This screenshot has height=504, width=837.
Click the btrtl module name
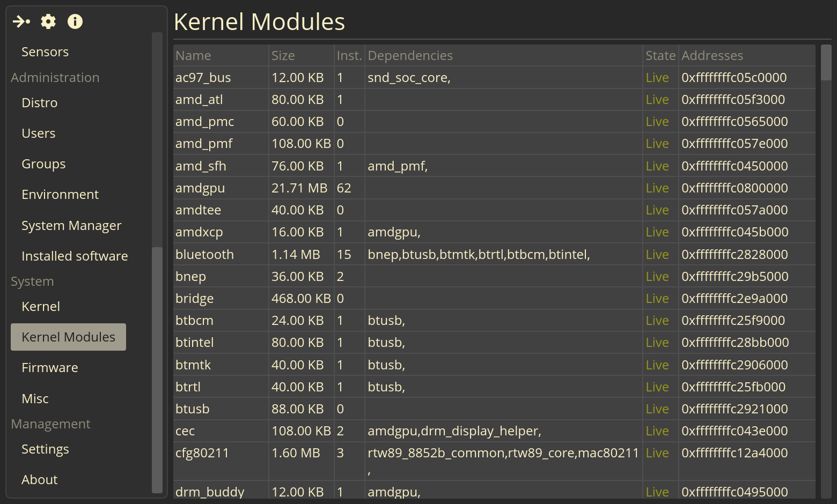click(188, 387)
